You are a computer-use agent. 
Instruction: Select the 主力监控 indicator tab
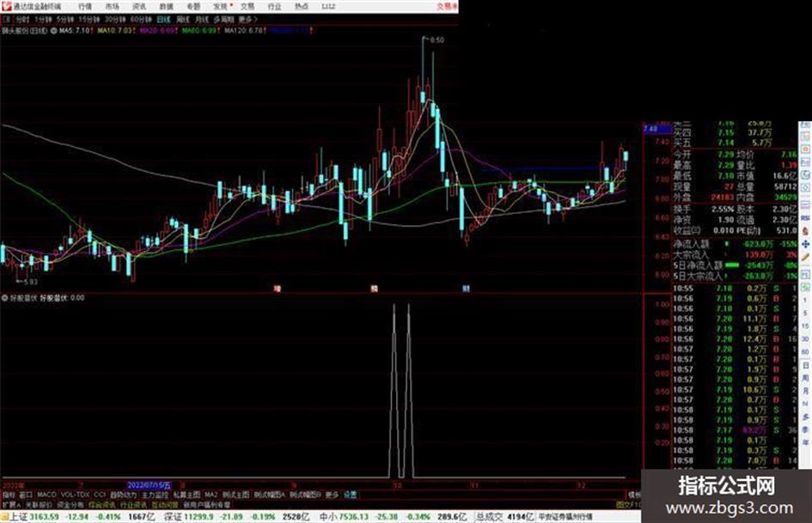pyautogui.click(x=155, y=495)
